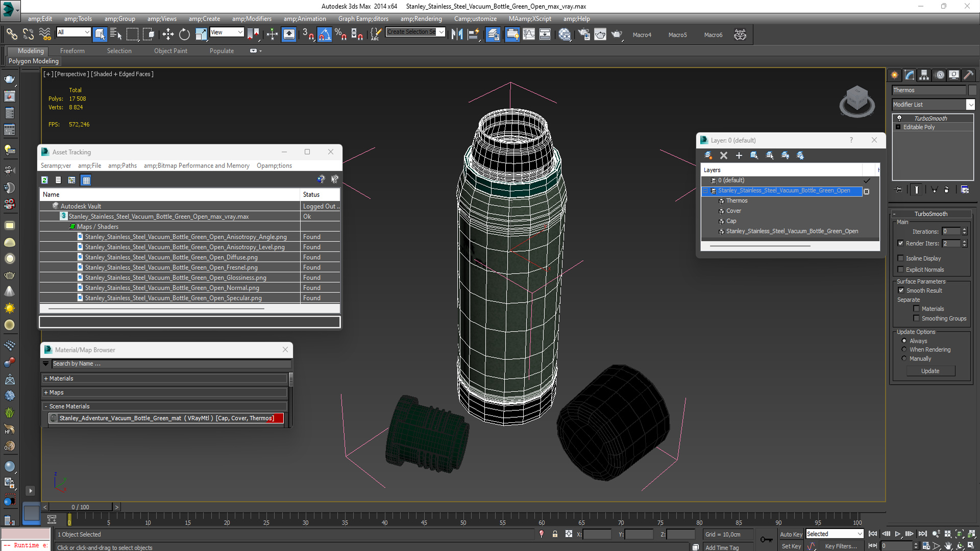Toggle Render Iters checkbox
The width and height of the screenshot is (980, 551).
(x=901, y=243)
